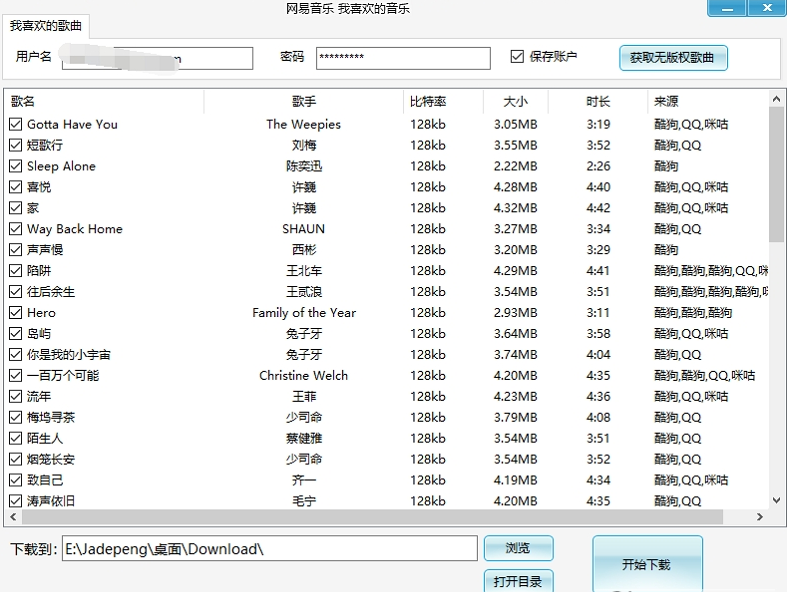The height and width of the screenshot is (592, 787).
Task: Sort by the 大小 column header
Action: [x=515, y=101]
